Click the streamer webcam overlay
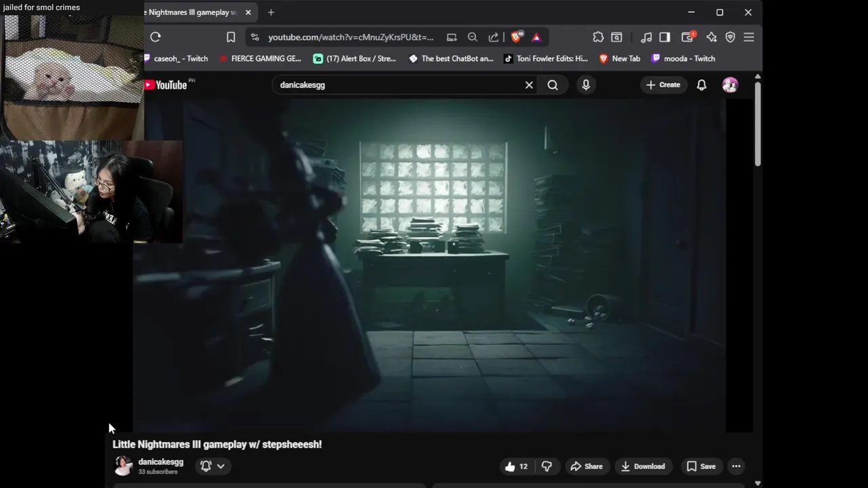 pyautogui.click(x=91, y=192)
